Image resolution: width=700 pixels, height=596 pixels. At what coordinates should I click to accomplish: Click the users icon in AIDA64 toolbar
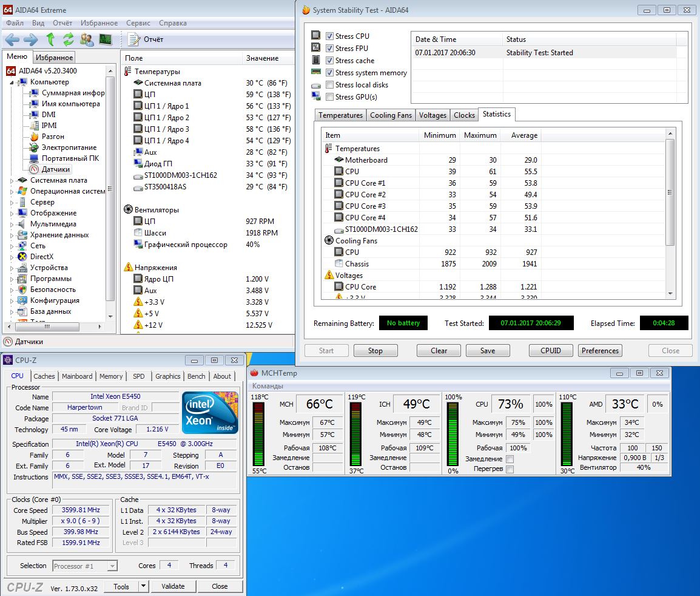(x=87, y=40)
